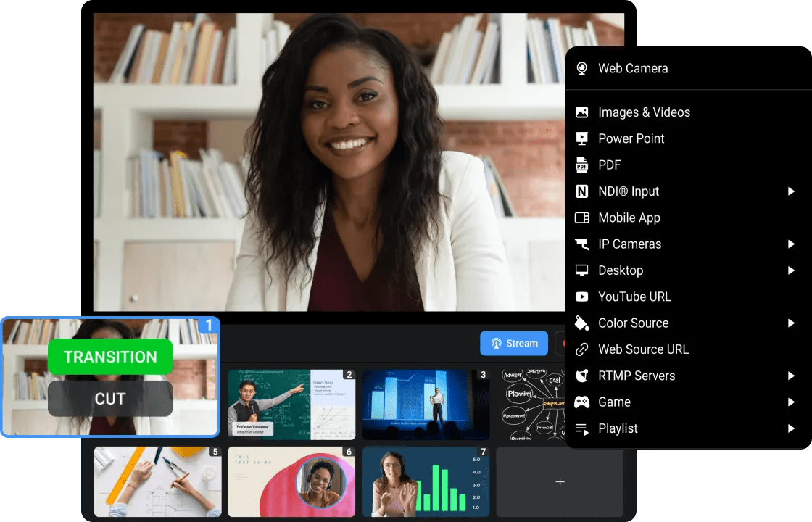This screenshot has height=522, width=812.
Task: Open the PDF source icon
Action: pyautogui.click(x=581, y=165)
